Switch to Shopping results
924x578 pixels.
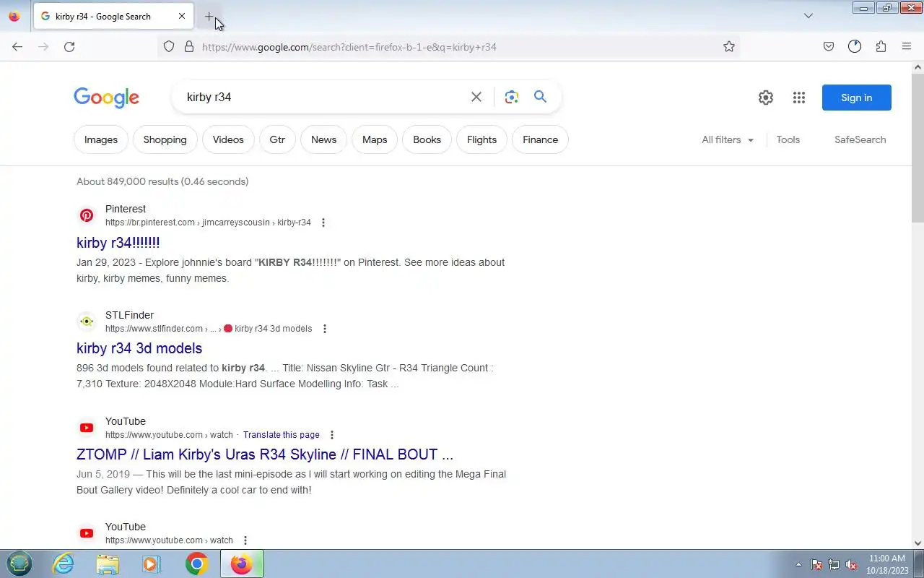coord(165,139)
